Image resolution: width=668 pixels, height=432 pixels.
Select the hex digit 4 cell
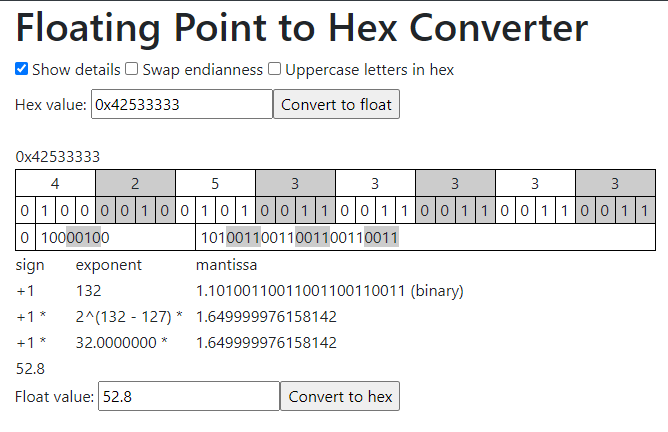click(55, 184)
